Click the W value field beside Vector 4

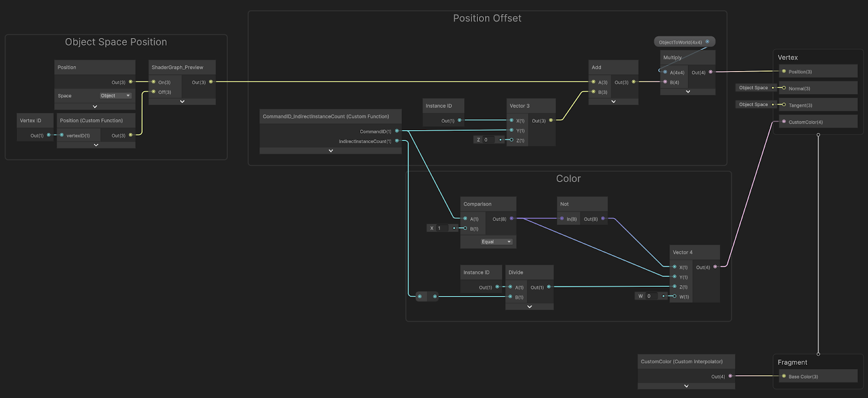651,296
